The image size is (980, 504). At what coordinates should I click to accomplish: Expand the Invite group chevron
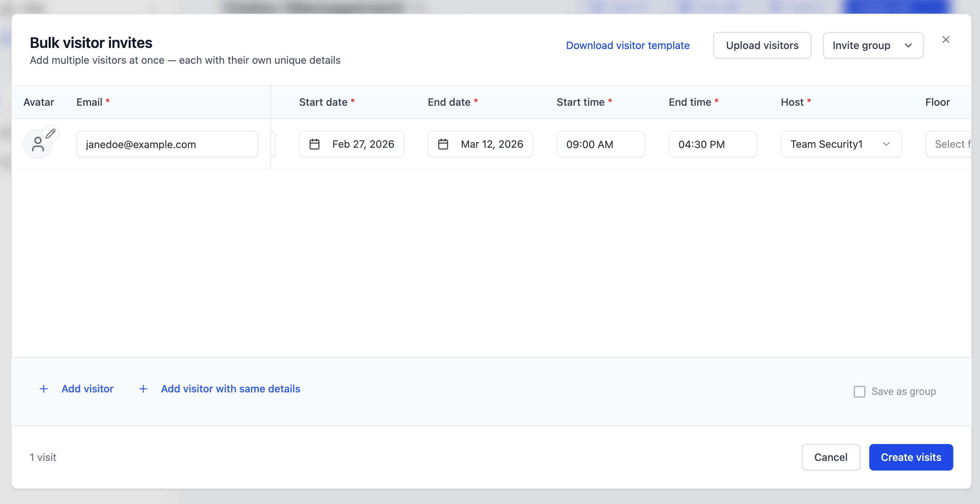click(x=908, y=46)
